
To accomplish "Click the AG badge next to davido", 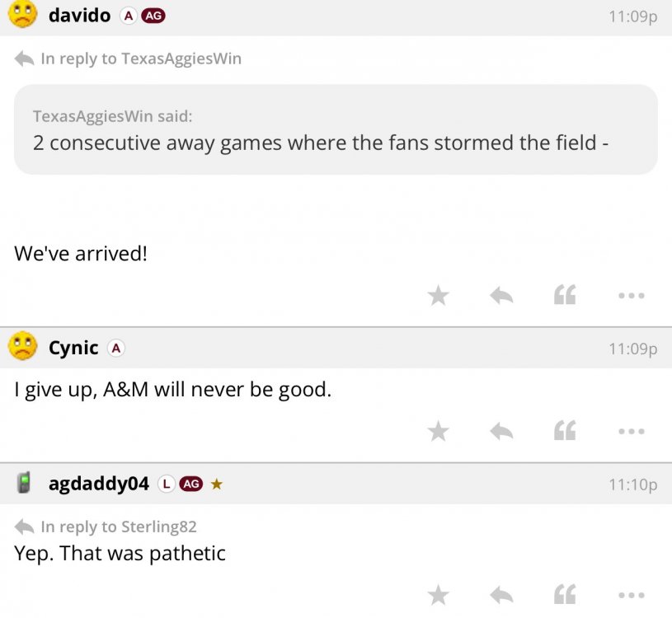I will tap(153, 16).
